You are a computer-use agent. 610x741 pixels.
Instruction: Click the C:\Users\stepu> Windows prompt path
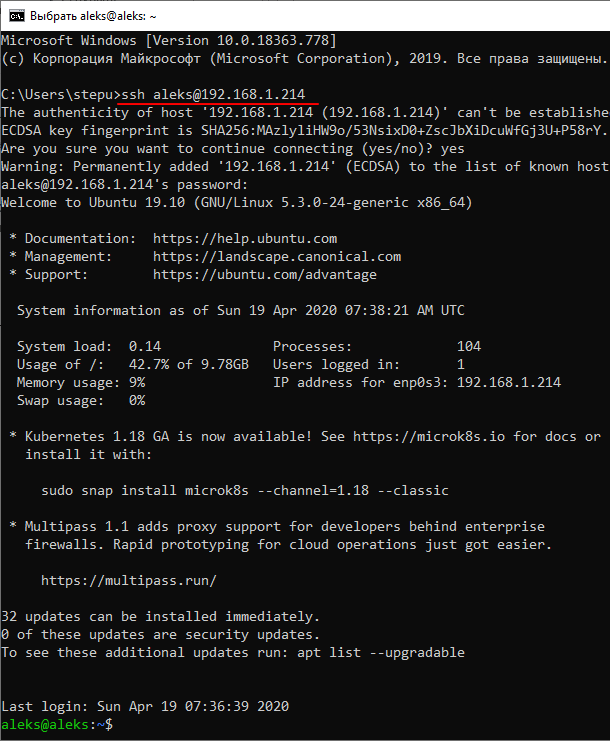click(59, 94)
